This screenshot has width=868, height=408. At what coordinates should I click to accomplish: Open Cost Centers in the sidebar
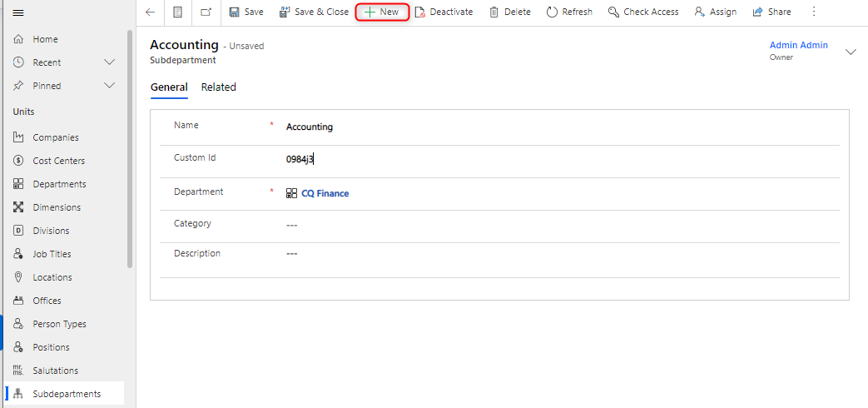58,161
